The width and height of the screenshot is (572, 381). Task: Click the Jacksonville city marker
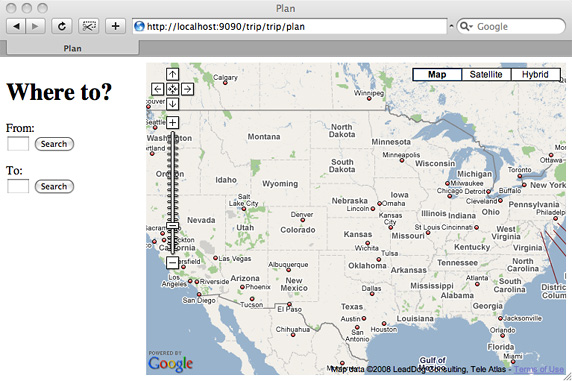click(x=500, y=318)
